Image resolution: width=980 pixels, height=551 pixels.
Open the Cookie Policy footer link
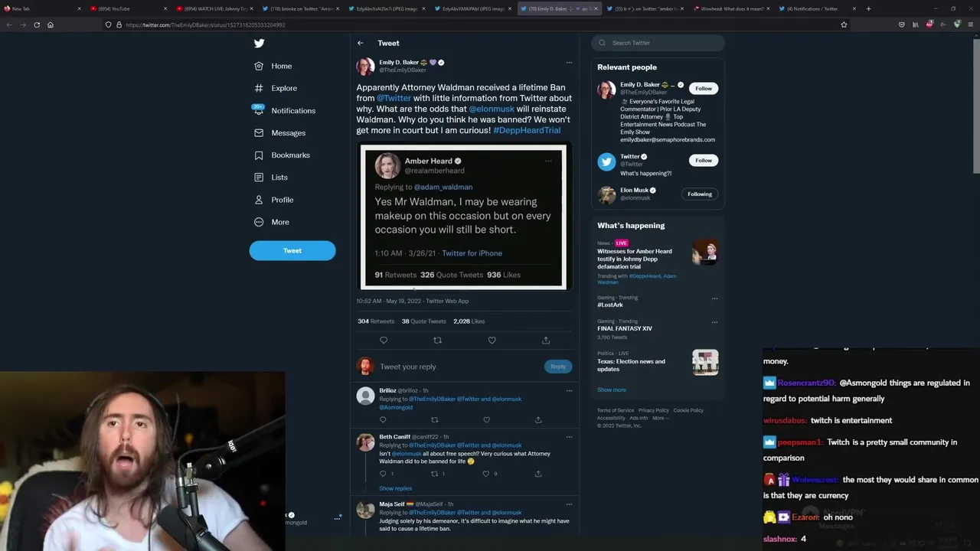point(688,410)
